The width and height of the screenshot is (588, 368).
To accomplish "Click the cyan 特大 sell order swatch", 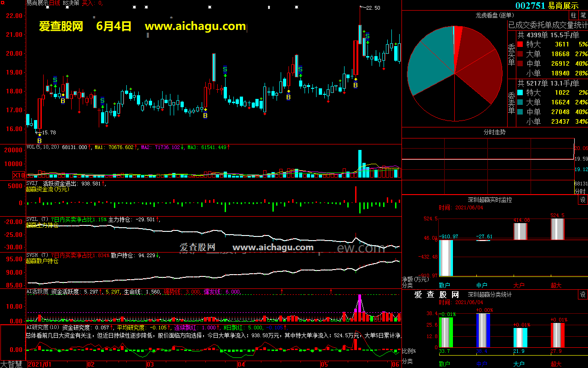I will point(520,92).
